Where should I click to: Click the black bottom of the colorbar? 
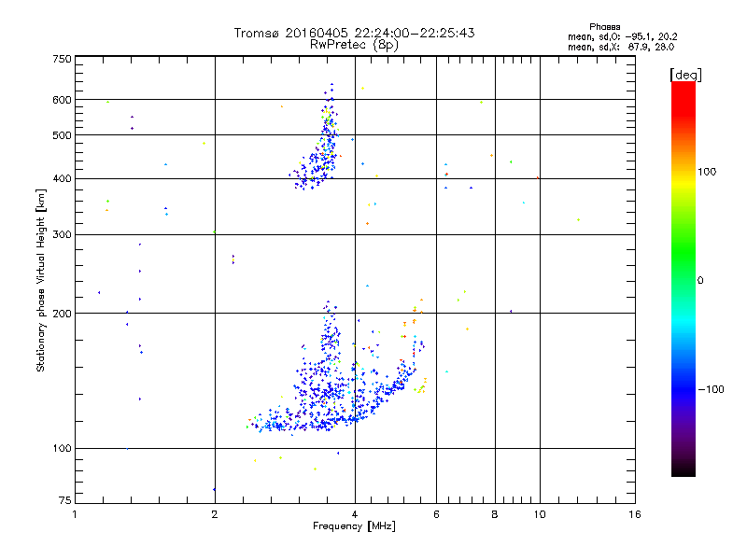pyautogui.click(x=684, y=469)
